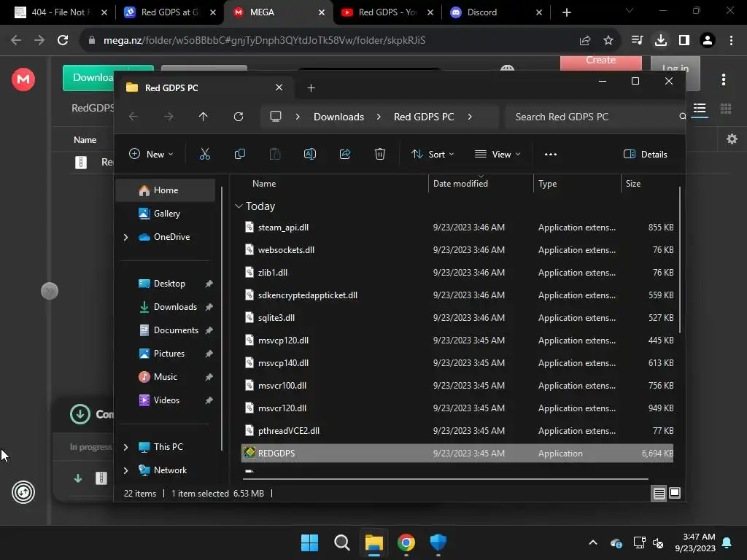Screen dimensions: 747x560
Task: Open Chrome three-dot menu
Action: [731, 41]
